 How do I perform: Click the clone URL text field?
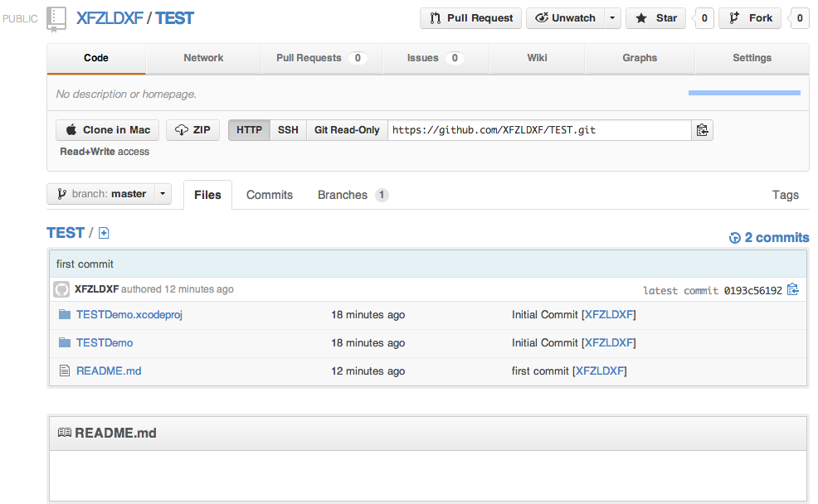click(x=539, y=130)
